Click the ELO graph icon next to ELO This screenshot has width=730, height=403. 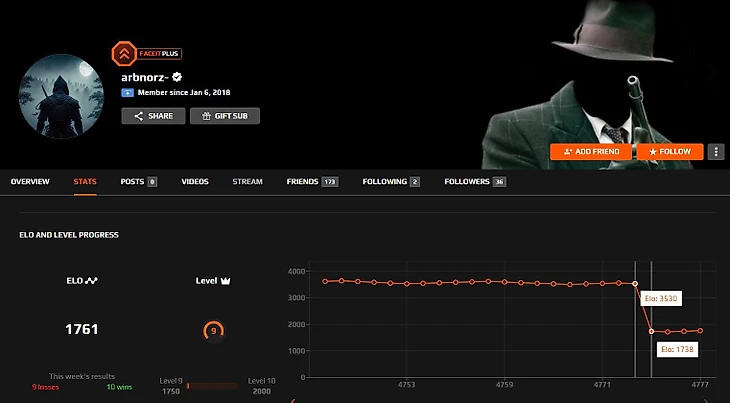pos(91,281)
